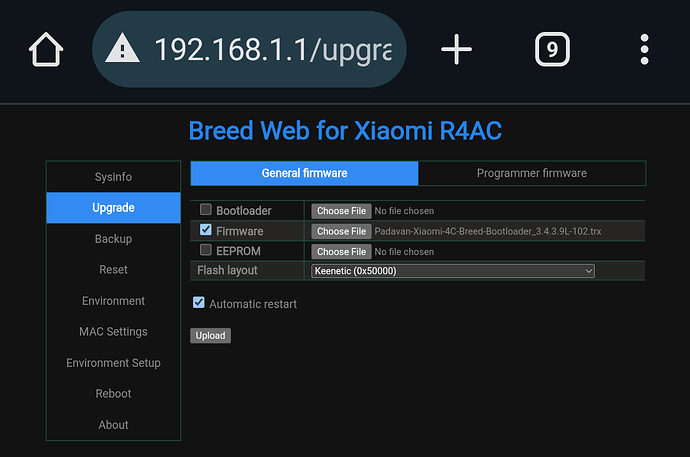
Task: Enable the EEPROM checkbox
Action: coord(206,250)
